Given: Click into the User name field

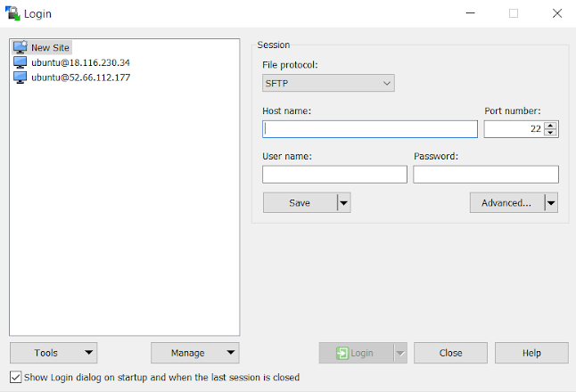Looking at the screenshot, I should (x=334, y=175).
